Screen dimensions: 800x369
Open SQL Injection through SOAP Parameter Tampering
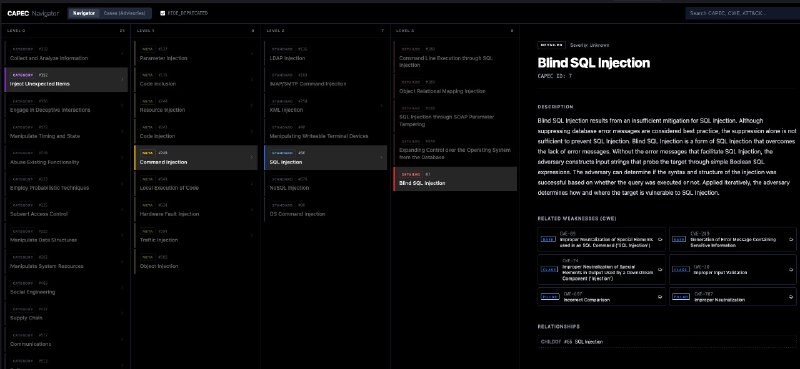[x=455, y=116]
